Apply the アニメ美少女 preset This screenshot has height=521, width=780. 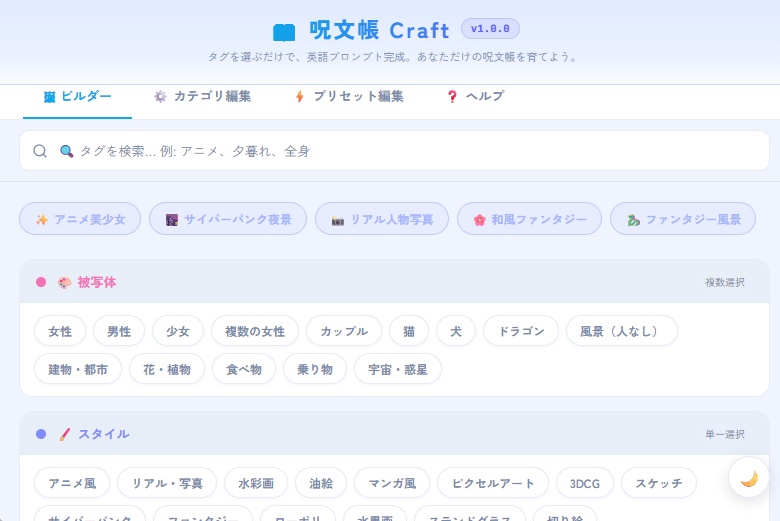[x=80, y=219]
